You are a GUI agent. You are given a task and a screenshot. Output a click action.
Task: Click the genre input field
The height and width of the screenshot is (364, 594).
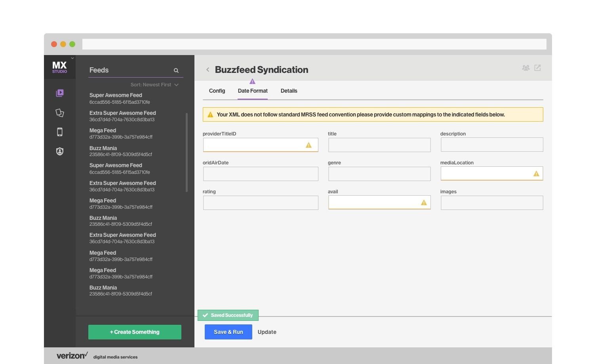pos(379,174)
